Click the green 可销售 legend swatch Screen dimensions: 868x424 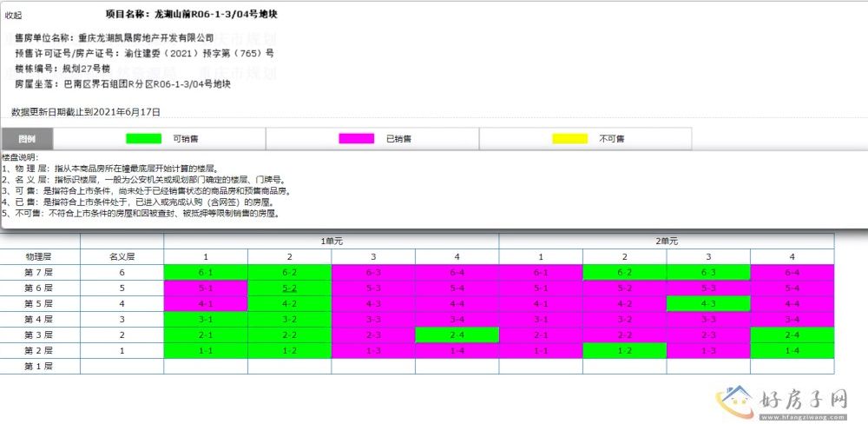[x=143, y=138]
